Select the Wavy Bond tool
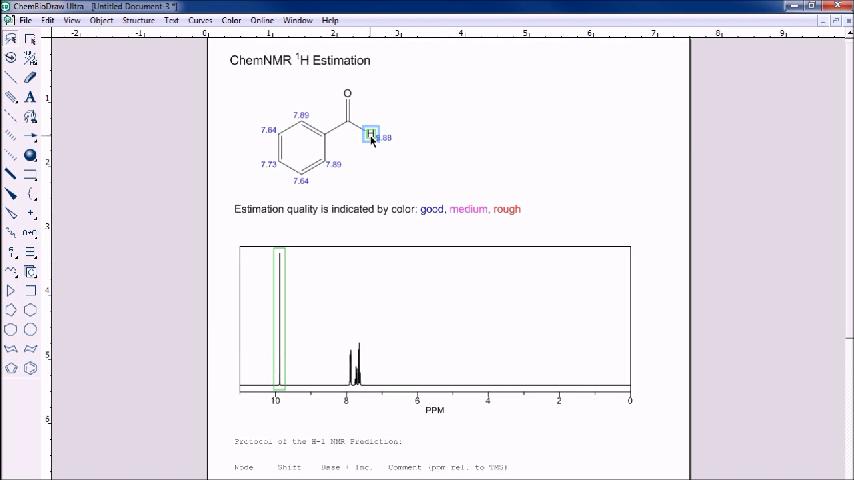854x480 pixels. pyautogui.click(x=11, y=233)
